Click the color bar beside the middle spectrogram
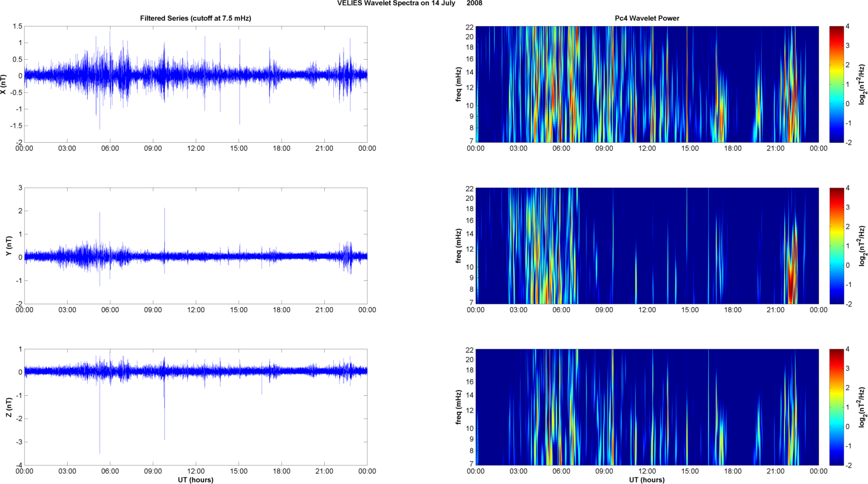The width and height of the screenshot is (868, 484). (836, 246)
